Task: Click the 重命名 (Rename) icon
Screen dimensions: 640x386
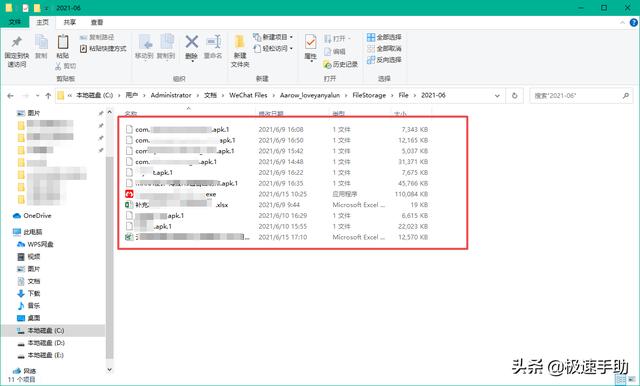Action: [x=213, y=42]
